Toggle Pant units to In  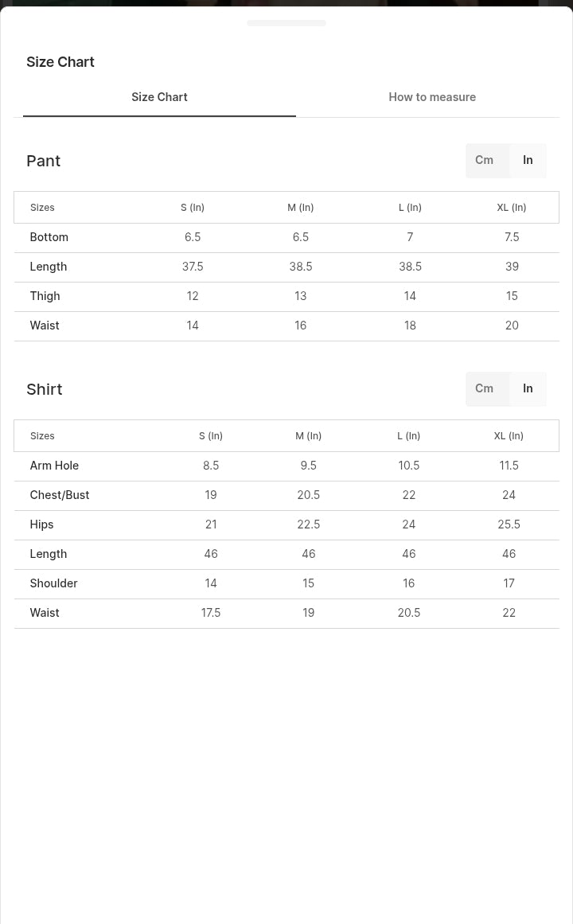tap(528, 160)
